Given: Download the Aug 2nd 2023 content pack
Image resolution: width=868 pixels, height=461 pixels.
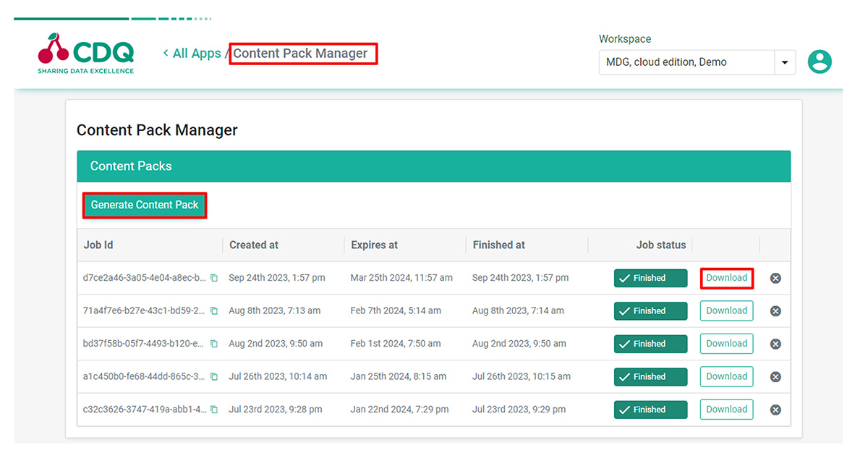Looking at the screenshot, I should coord(726,344).
